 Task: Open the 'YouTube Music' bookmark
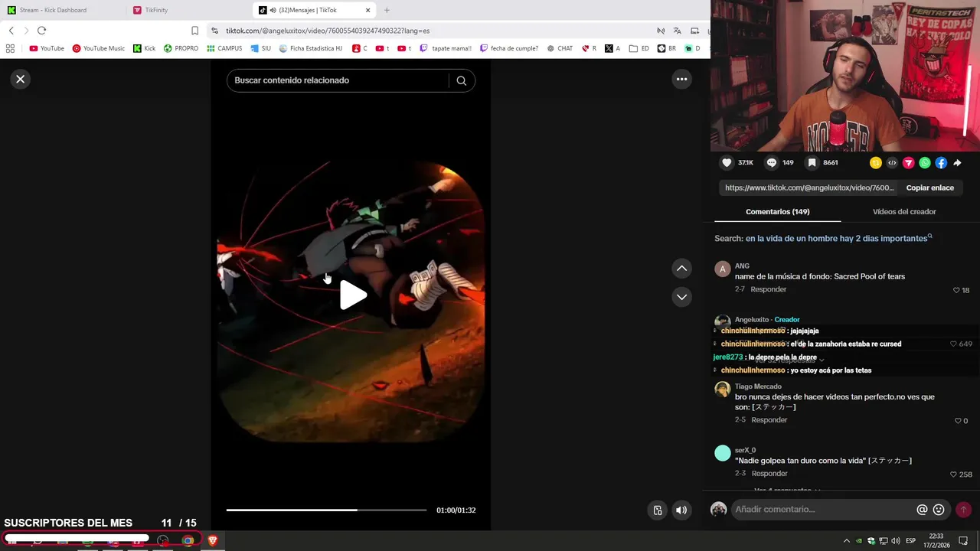[x=99, y=48]
